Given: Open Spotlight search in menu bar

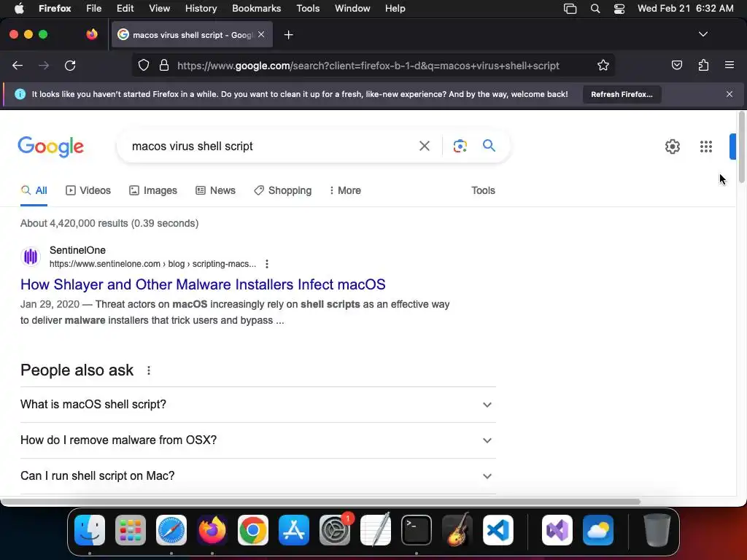Looking at the screenshot, I should click(x=595, y=9).
